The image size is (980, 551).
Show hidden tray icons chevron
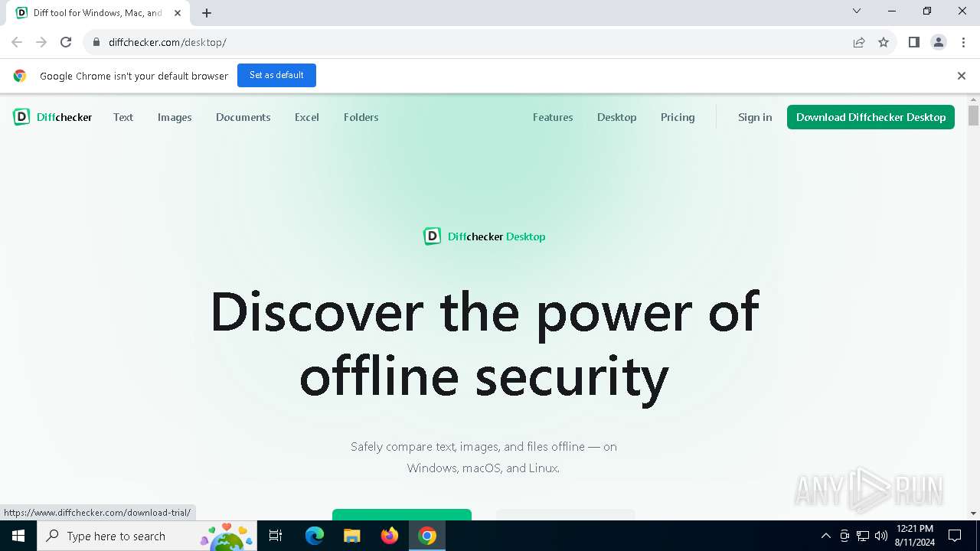(x=825, y=536)
